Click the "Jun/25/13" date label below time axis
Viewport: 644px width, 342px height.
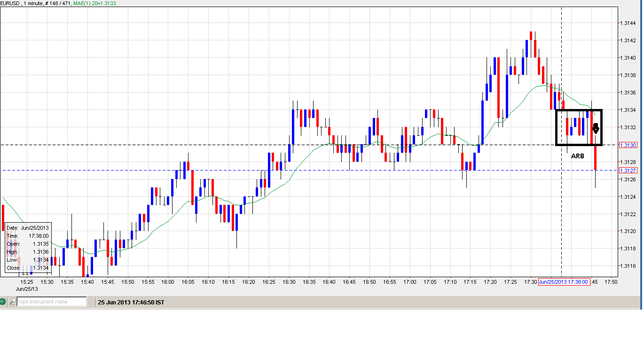click(27, 289)
